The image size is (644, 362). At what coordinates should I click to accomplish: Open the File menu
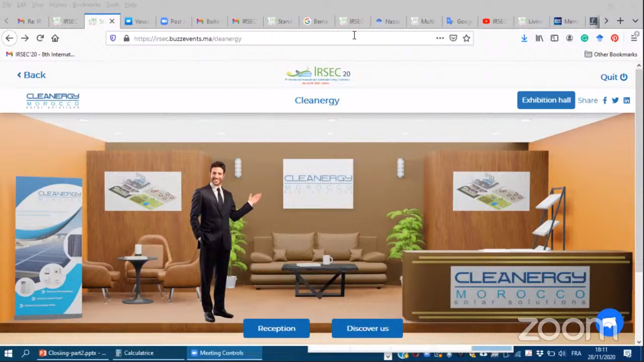pyautogui.click(x=7, y=5)
